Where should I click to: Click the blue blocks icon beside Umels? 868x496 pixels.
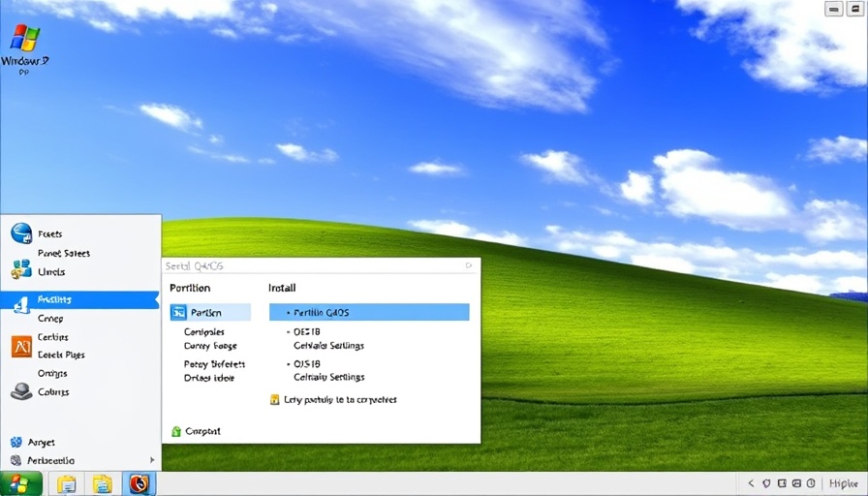pos(21,269)
